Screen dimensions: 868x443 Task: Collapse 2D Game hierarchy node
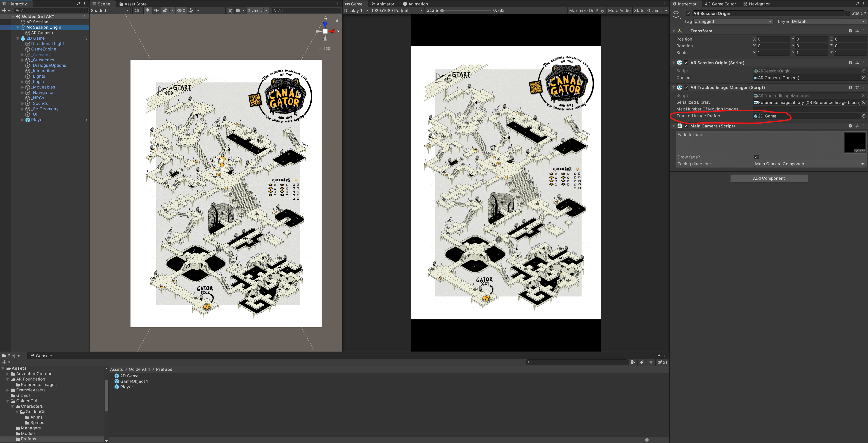[18, 38]
